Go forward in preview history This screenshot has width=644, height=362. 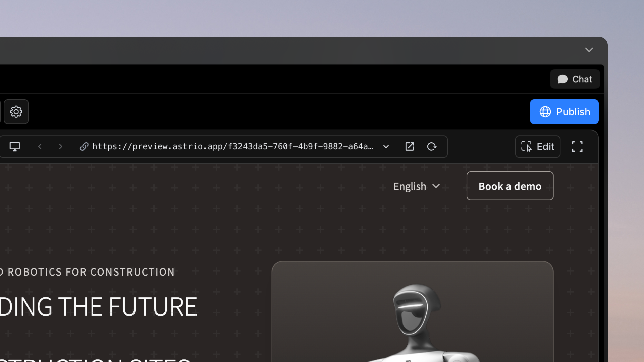[60, 146]
